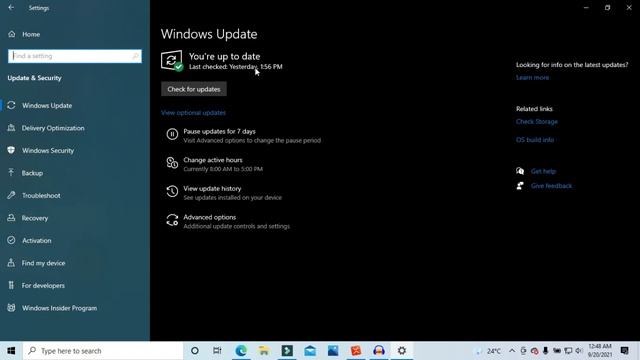Open the orange app icon on taskbar
Viewport: 640px width, 360px height.
point(356,351)
